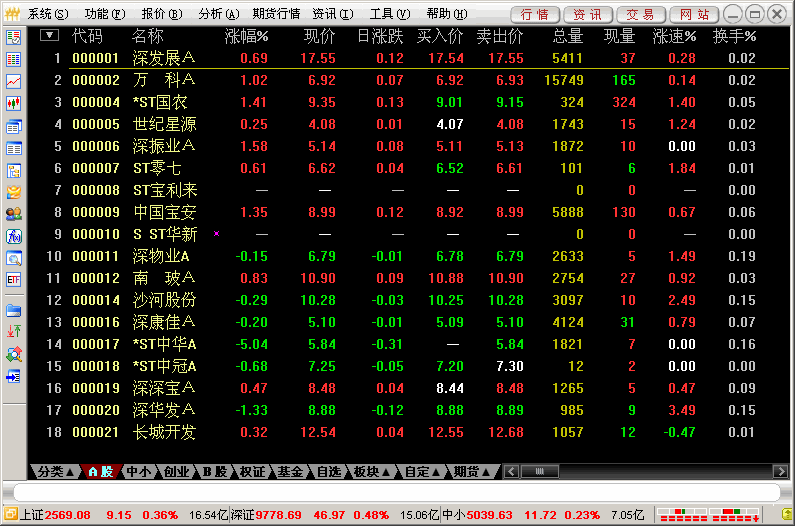Viewport: 795px width, 526px height.
Task: Click the 行情 button
Action: point(535,14)
